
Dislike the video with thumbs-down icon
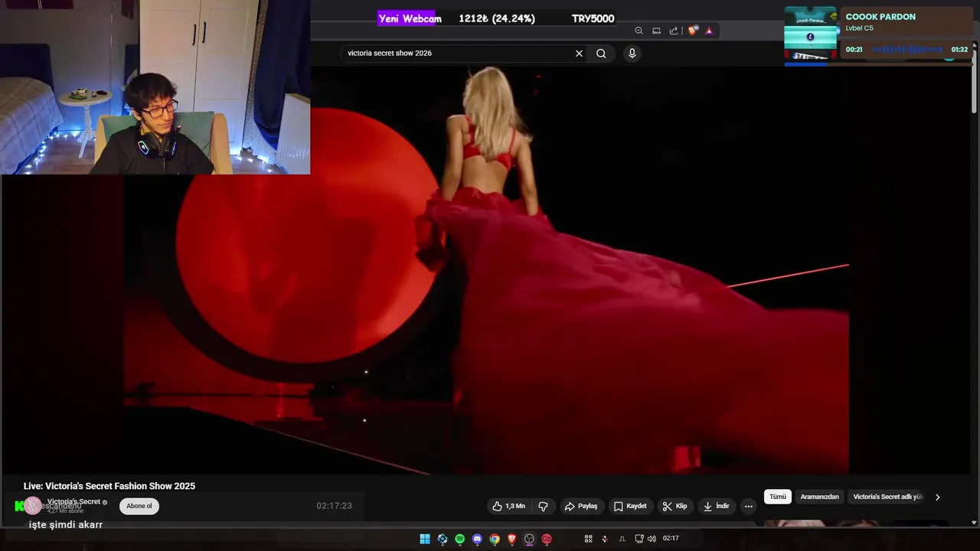543,506
